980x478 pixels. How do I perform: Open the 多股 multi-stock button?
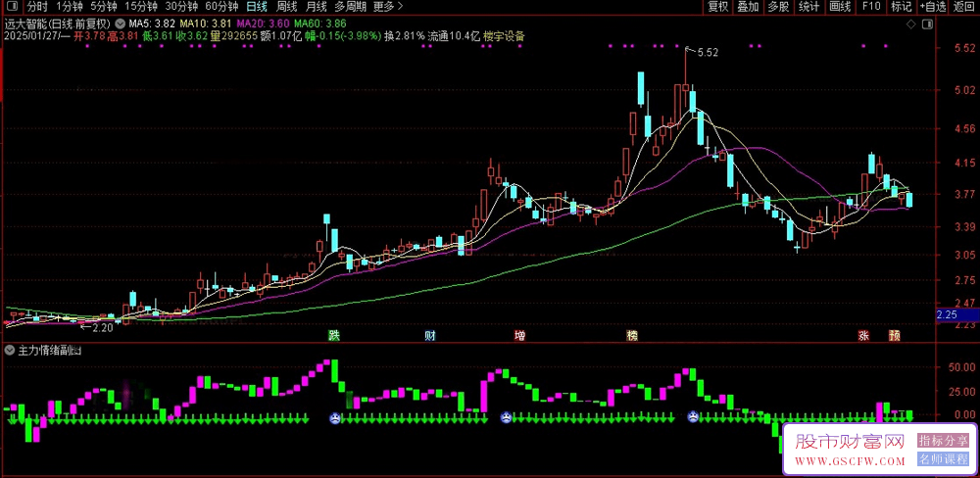[x=778, y=7]
